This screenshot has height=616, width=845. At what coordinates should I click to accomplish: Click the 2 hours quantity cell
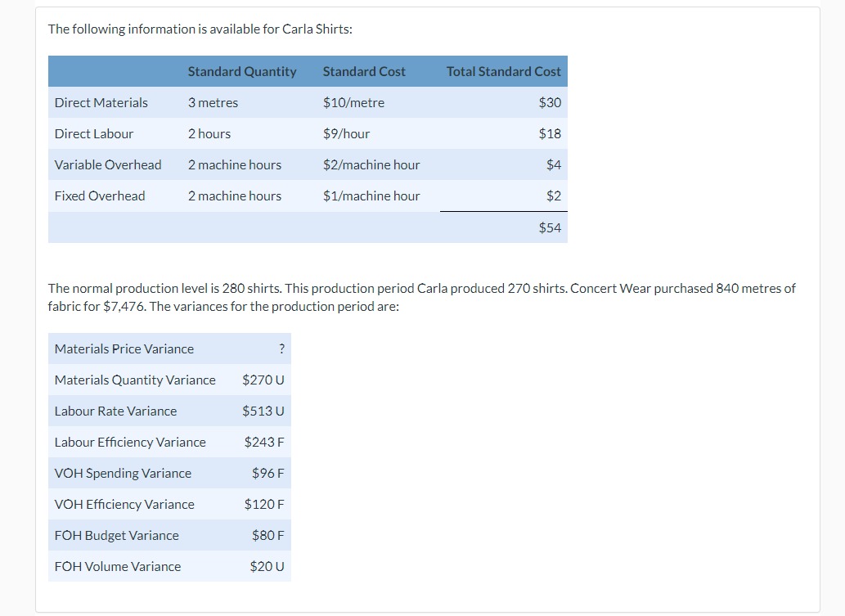pos(209,133)
